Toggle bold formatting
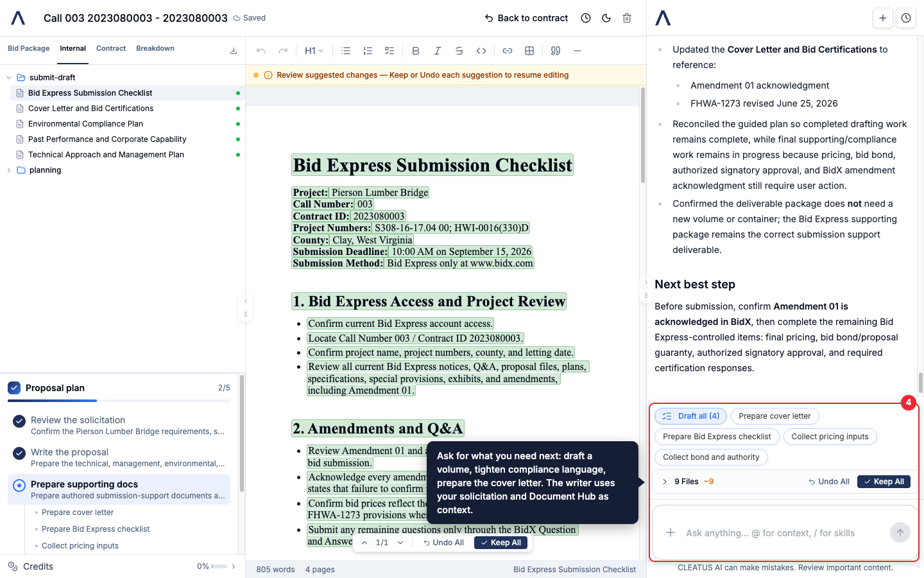 pos(416,51)
